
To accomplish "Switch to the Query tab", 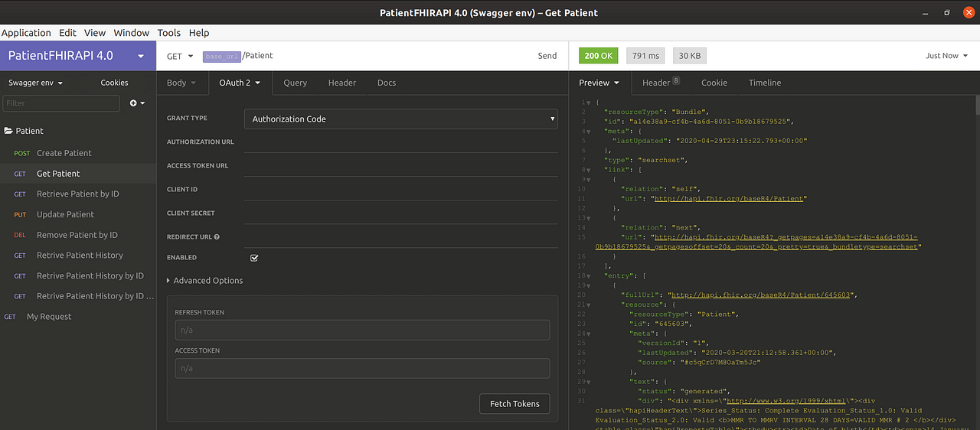I will click(295, 83).
